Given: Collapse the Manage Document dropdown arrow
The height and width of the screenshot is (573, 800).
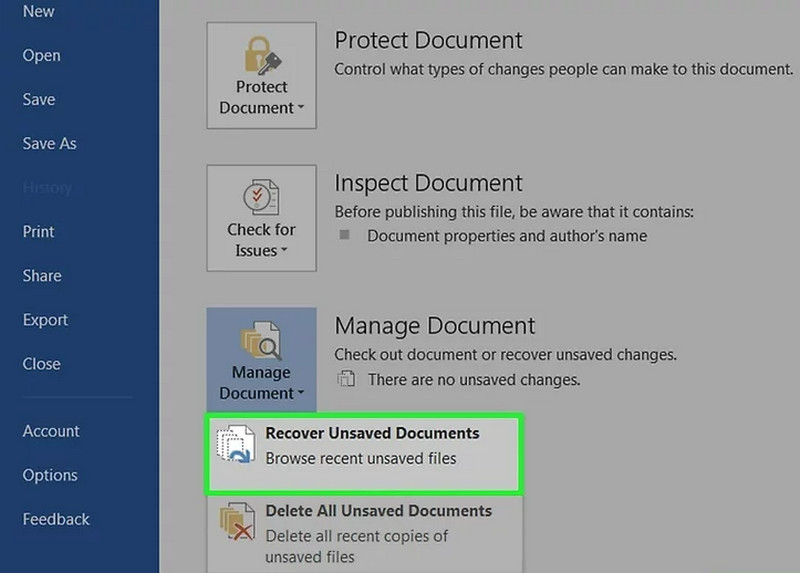Looking at the screenshot, I should click(301, 394).
